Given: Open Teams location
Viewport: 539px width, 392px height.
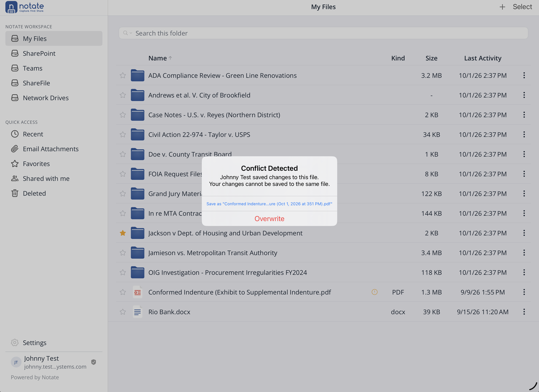Looking at the screenshot, I should (54, 68).
